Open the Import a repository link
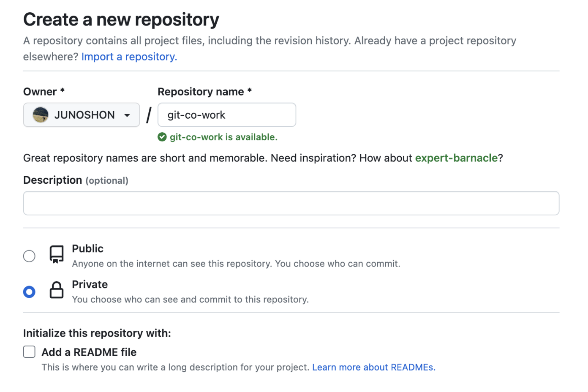Image resolution: width=588 pixels, height=392 pixels. pyautogui.click(x=129, y=57)
